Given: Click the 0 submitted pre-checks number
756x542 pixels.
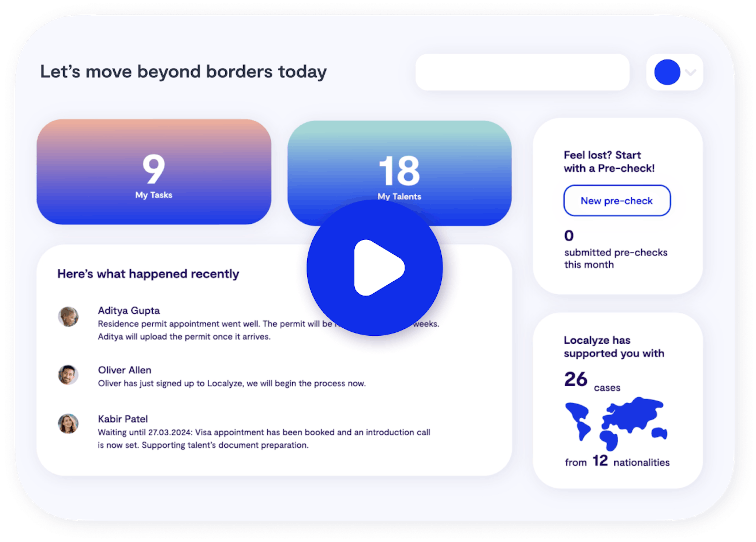Looking at the screenshot, I should pos(569,236).
